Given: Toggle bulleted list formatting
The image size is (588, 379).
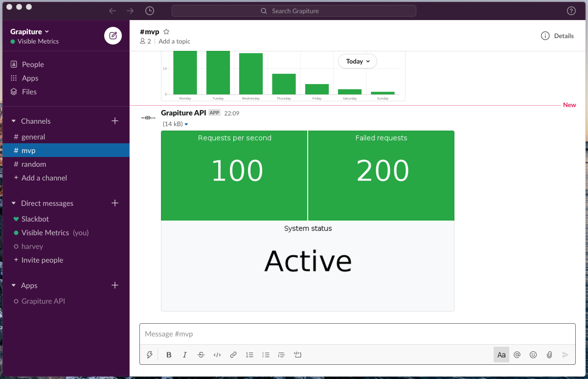Looking at the screenshot, I should pos(266,355).
